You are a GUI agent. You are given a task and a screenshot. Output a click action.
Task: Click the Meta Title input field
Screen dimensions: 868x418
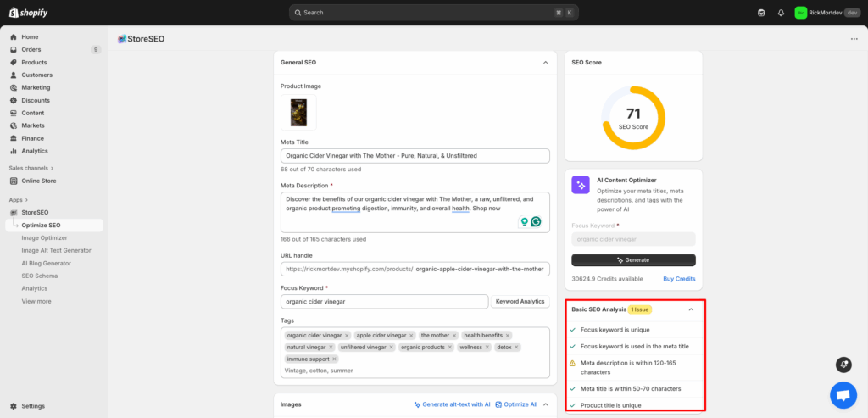[415, 156]
